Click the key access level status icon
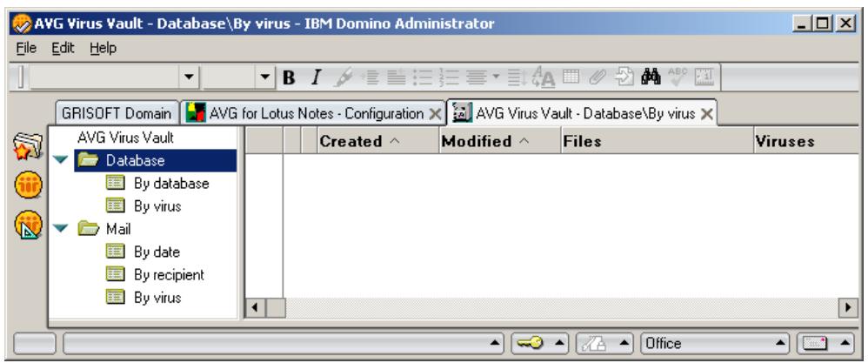 [x=531, y=344]
